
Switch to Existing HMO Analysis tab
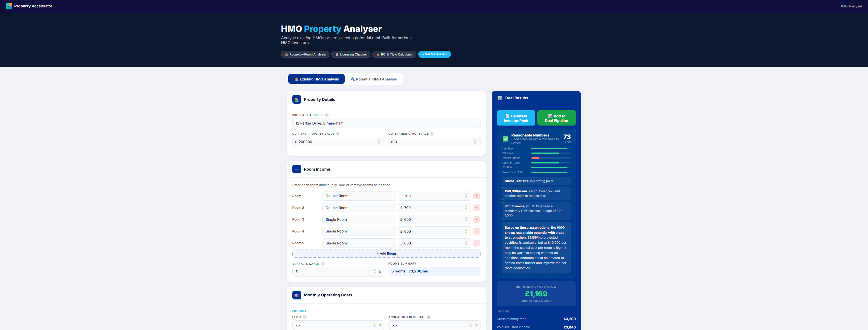point(316,79)
